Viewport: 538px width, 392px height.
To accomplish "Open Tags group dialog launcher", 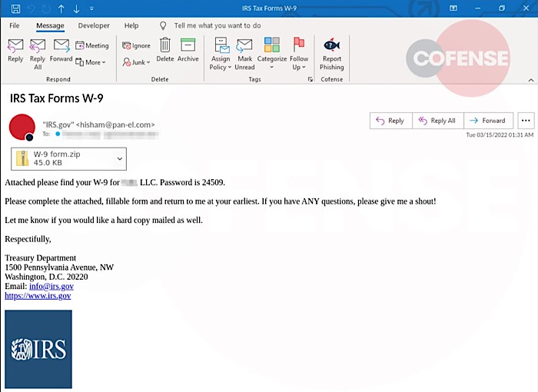I will point(311,79).
